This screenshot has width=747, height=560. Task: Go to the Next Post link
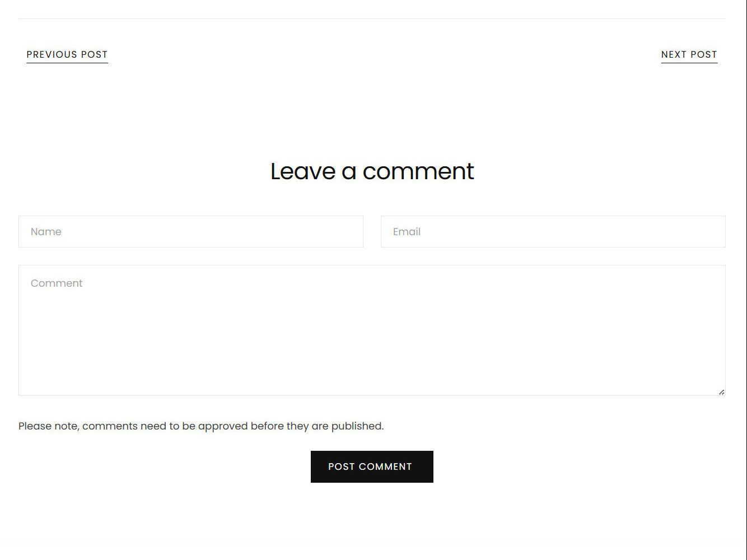point(689,55)
